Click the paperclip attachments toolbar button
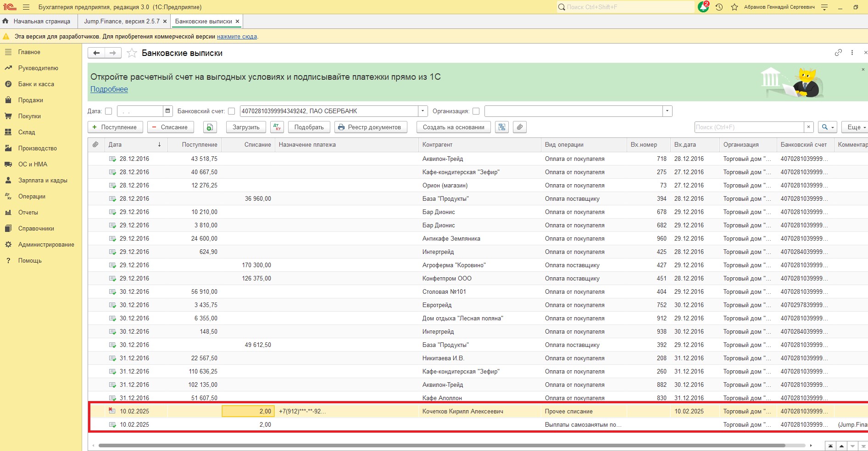This screenshot has width=868, height=451. tap(519, 127)
